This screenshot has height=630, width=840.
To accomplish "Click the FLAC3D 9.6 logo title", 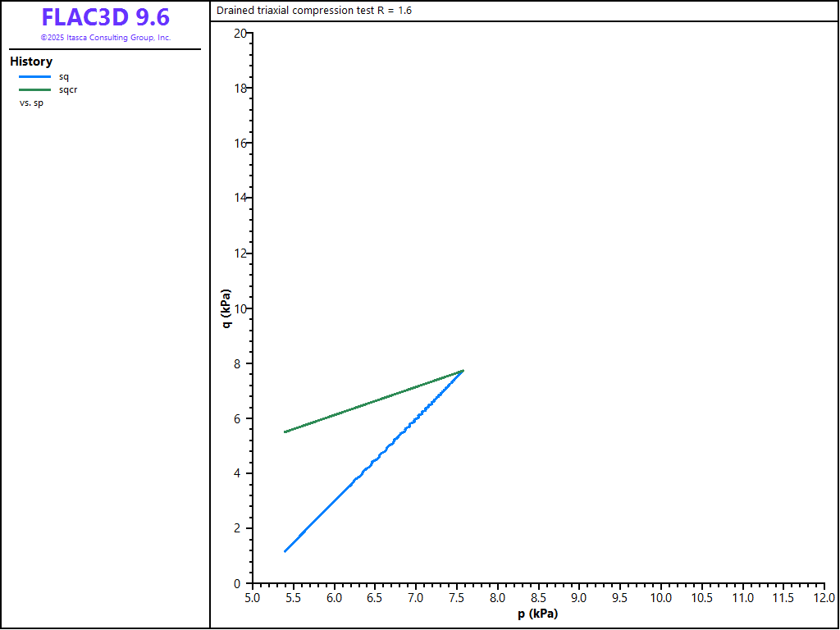I will pyautogui.click(x=105, y=17).
